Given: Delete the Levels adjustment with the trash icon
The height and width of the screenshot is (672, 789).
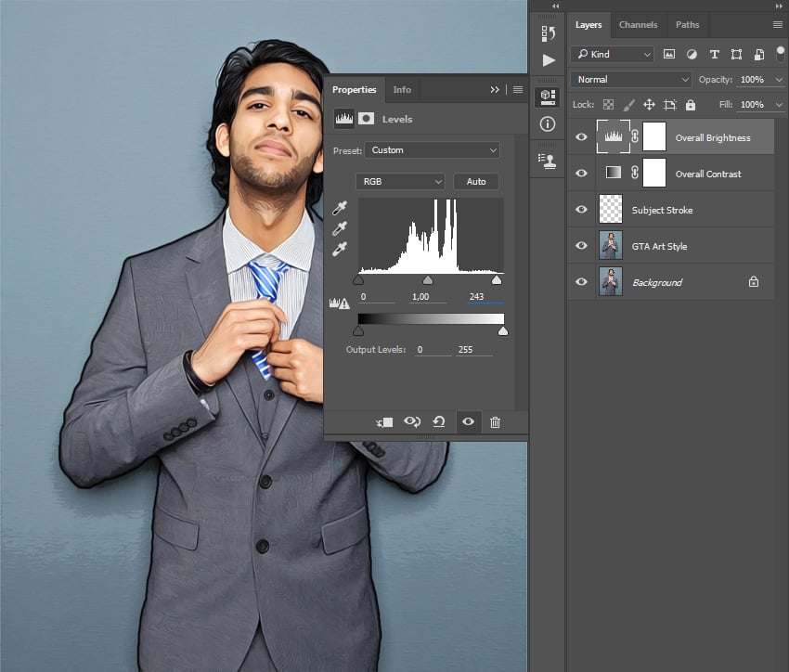Looking at the screenshot, I should click(x=495, y=422).
